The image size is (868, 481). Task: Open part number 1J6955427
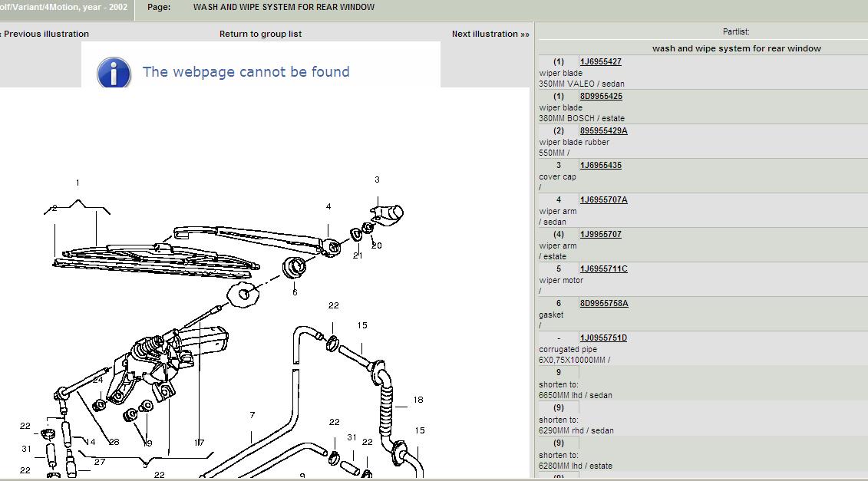(x=601, y=61)
